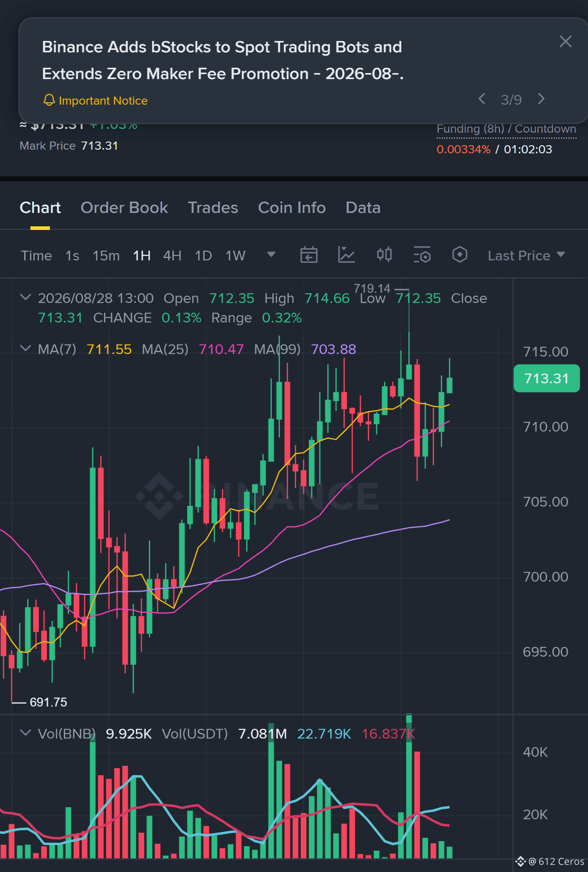
Task: Go to next notice arrow
Action: point(541,99)
